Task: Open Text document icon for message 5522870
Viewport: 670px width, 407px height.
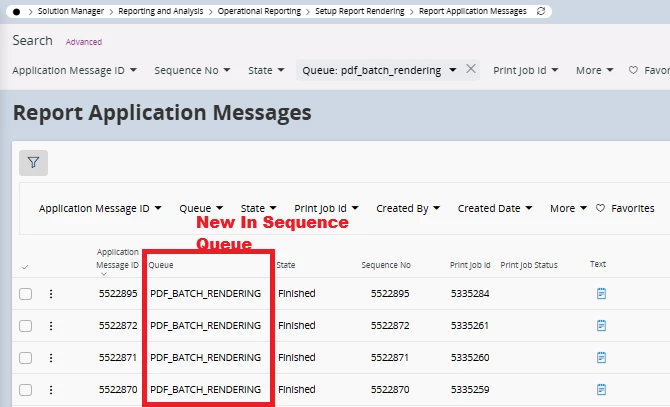Action: (601, 389)
